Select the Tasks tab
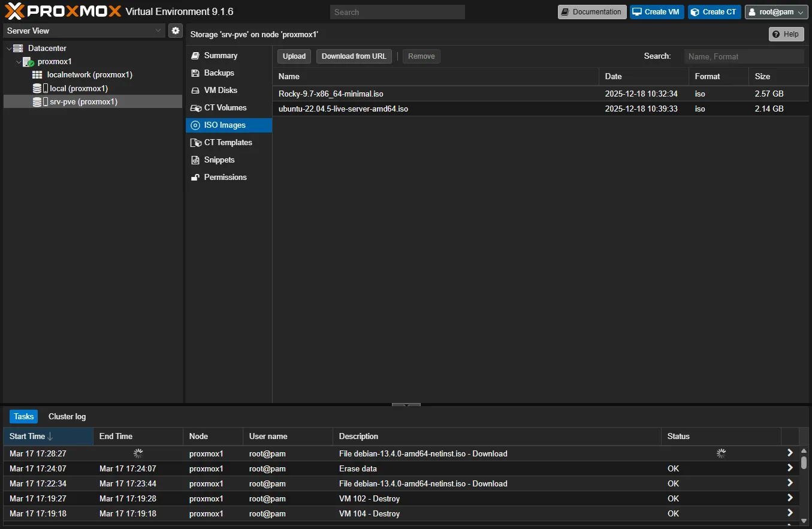812x529 pixels. [x=23, y=416]
